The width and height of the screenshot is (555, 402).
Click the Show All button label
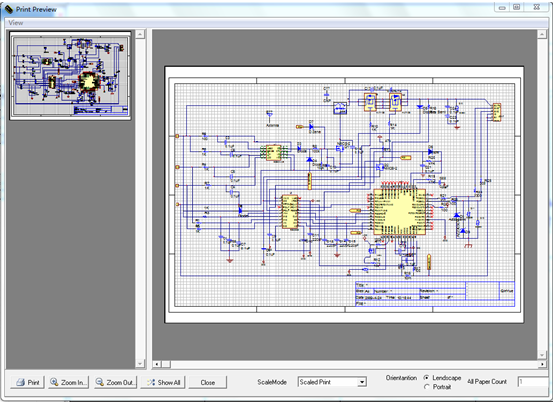(169, 383)
